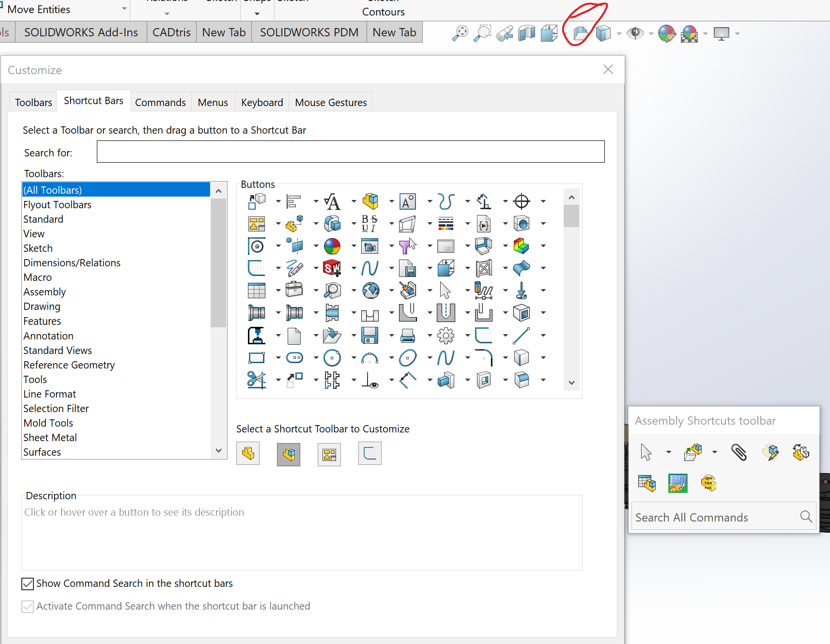Select Sheet Metal in Toolbars list
The height and width of the screenshot is (644, 830).
[x=50, y=438]
